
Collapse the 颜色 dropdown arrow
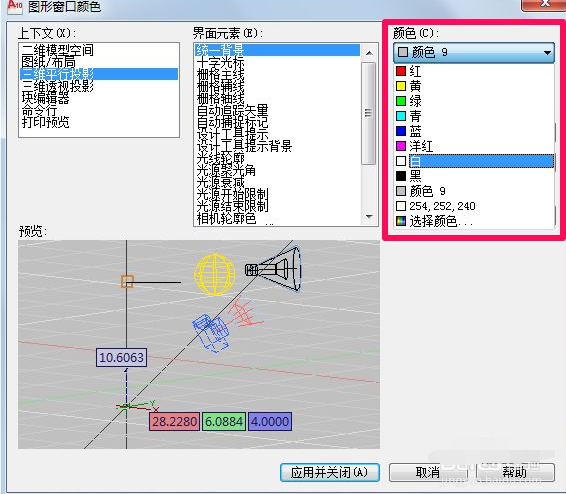pyautogui.click(x=547, y=53)
